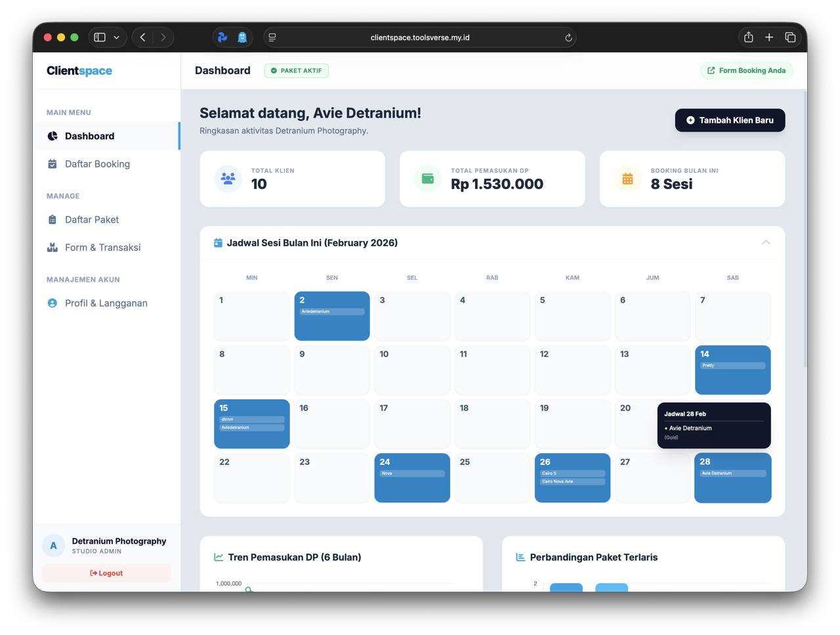Viewport: 840px width, 635px height.
Task: Click the Booking Bulan Ini calendar icon
Action: tap(627, 179)
